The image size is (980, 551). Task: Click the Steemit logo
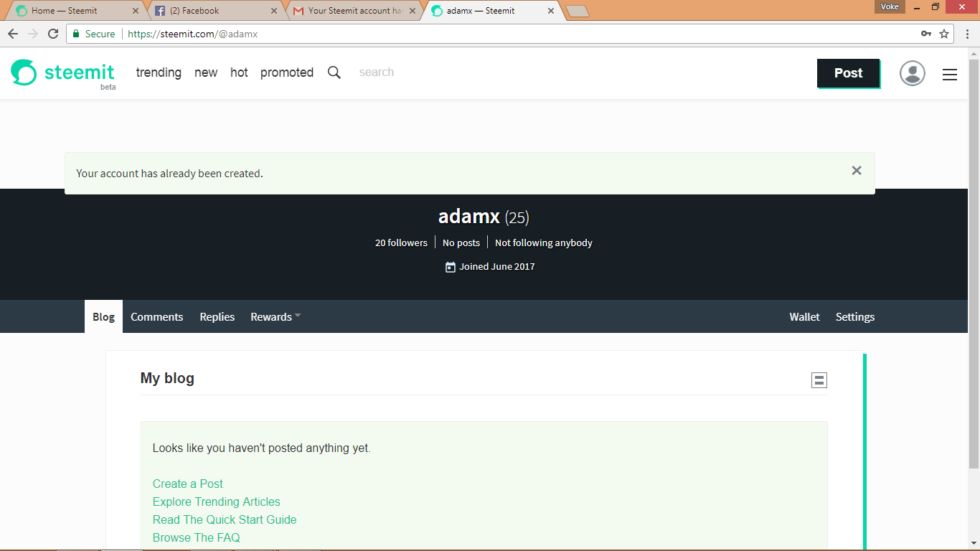[62, 72]
